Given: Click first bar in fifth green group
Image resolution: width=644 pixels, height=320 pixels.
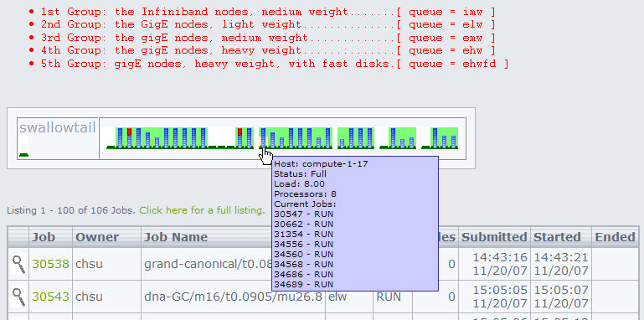Looking at the screenshot, I should 393,138.
